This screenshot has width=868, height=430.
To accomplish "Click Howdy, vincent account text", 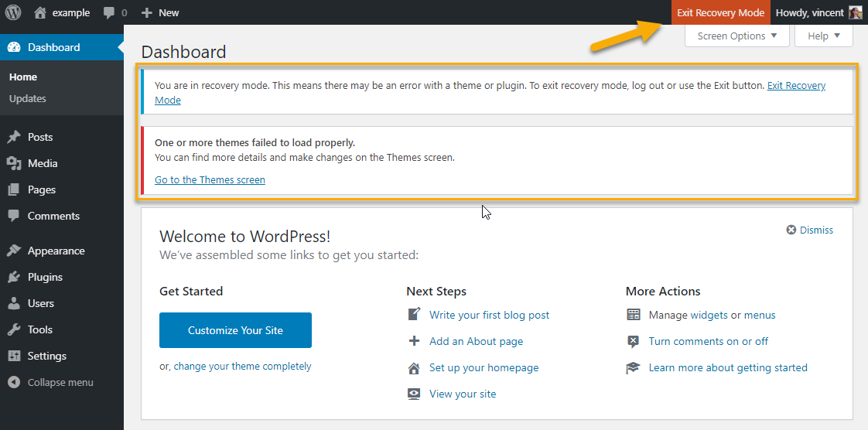I will pyautogui.click(x=810, y=12).
